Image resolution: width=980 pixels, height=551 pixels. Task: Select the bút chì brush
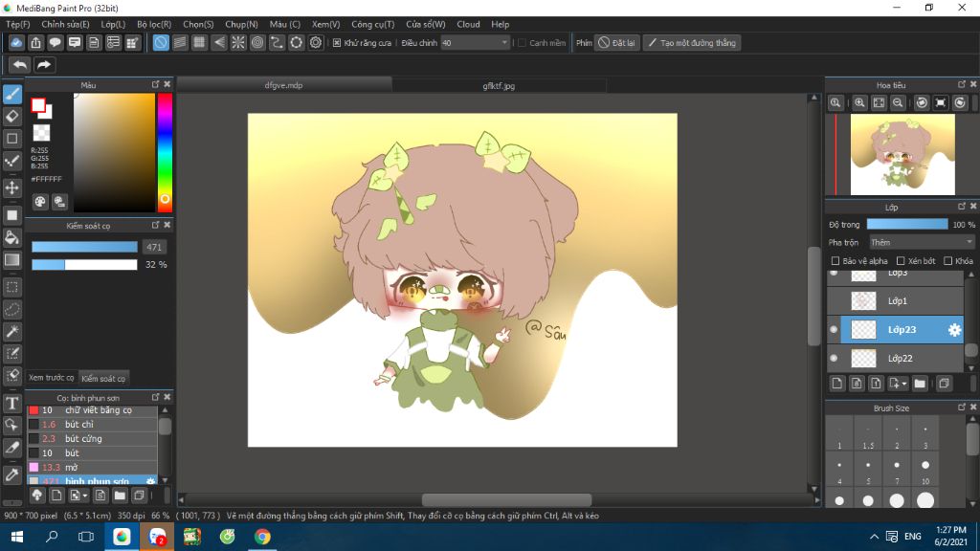(92, 424)
